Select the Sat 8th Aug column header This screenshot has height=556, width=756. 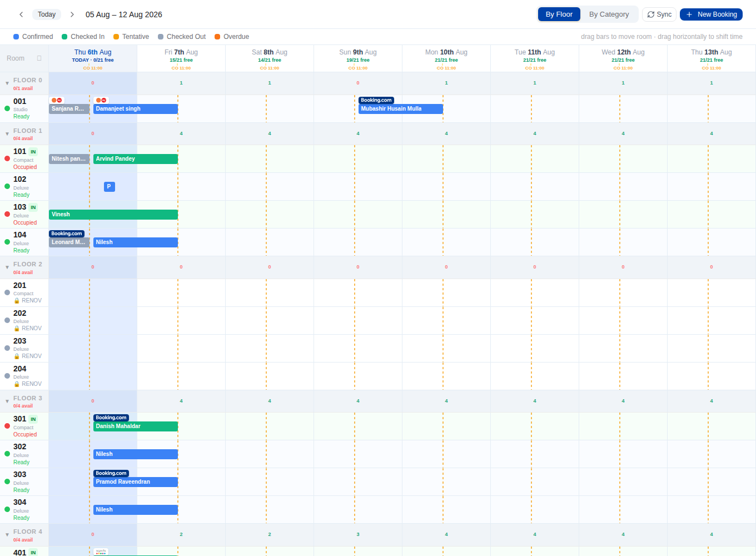(x=270, y=58)
